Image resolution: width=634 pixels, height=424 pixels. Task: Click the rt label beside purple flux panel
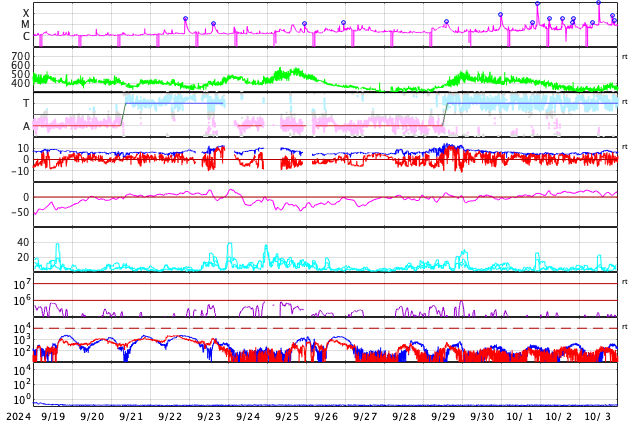625,281
